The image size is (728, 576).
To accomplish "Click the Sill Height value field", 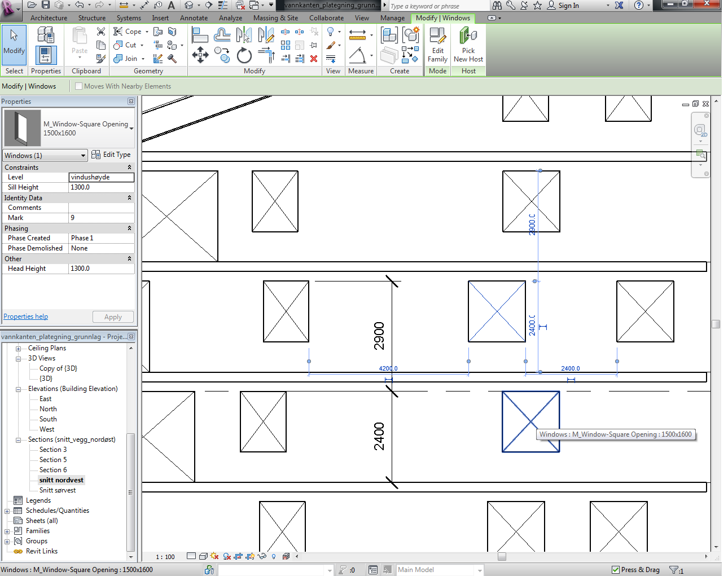I will (101, 187).
